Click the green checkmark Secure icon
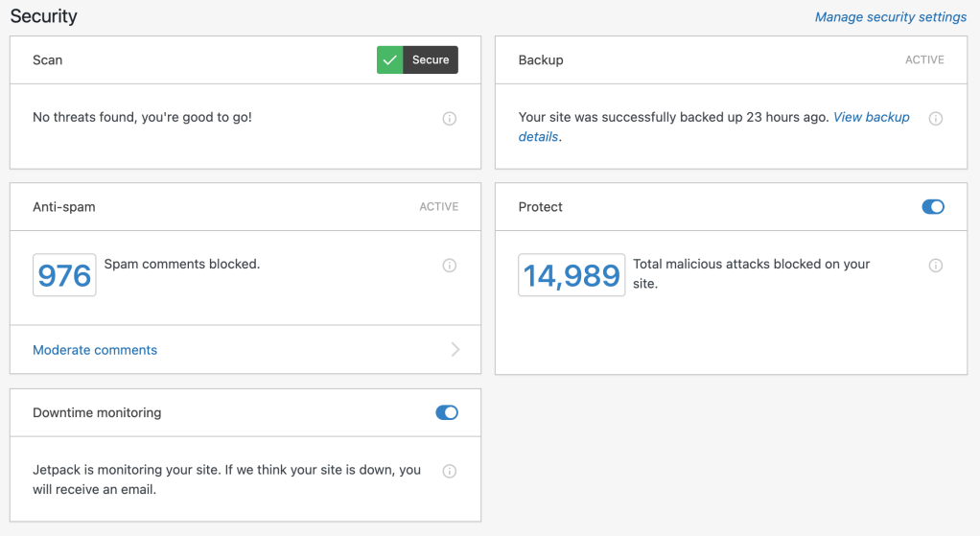Screen dimensions: 980x536 [390, 60]
